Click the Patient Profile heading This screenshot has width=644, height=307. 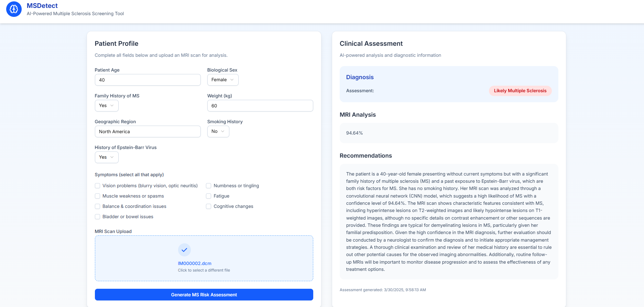coord(117,44)
